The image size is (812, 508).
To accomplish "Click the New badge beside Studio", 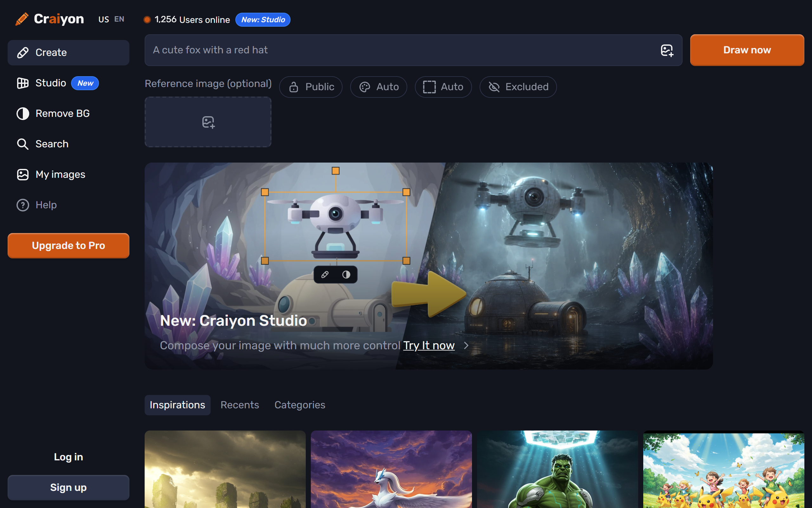I will (85, 83).
